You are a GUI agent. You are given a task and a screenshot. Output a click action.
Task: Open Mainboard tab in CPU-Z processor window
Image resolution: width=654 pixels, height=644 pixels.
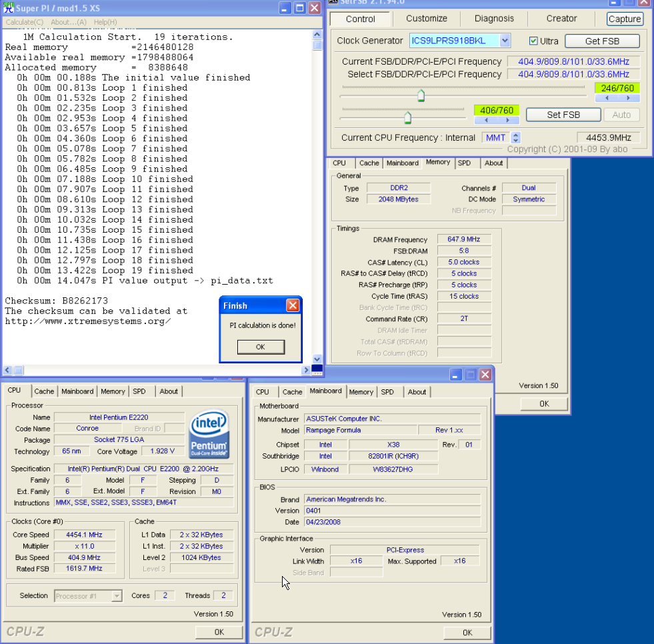(x=77, y=391)
